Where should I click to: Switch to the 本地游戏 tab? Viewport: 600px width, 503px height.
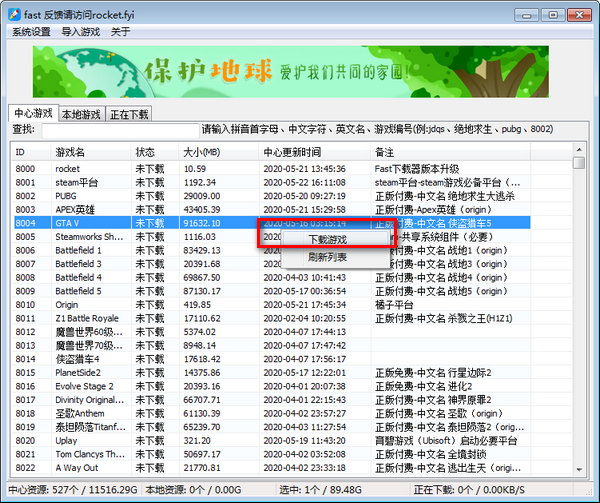[82, 114]
